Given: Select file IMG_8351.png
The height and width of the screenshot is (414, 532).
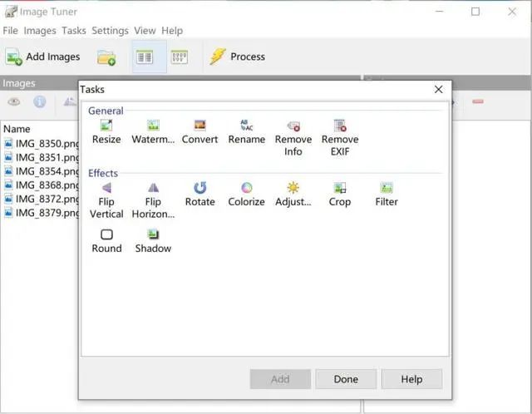Looking at the screenshot, I should pyautogui.click(x=42, y=157).
